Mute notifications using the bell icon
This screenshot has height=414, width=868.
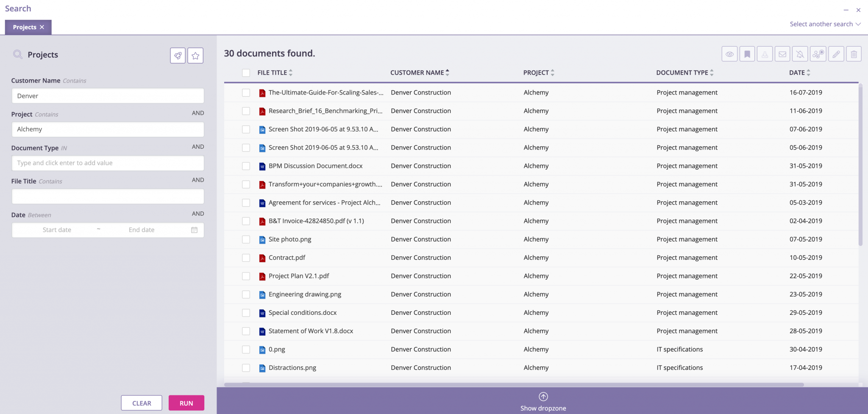click(x=801, y=54)
